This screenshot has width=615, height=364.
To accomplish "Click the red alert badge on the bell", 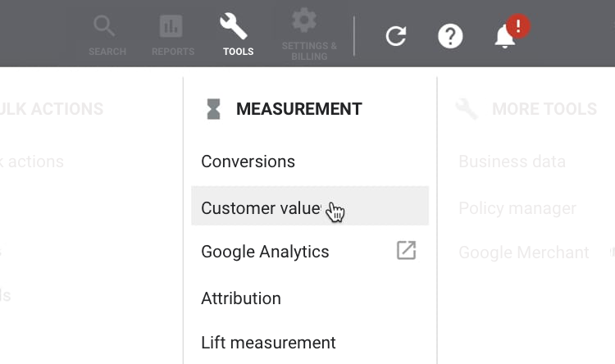I will (x=518, y=26).
